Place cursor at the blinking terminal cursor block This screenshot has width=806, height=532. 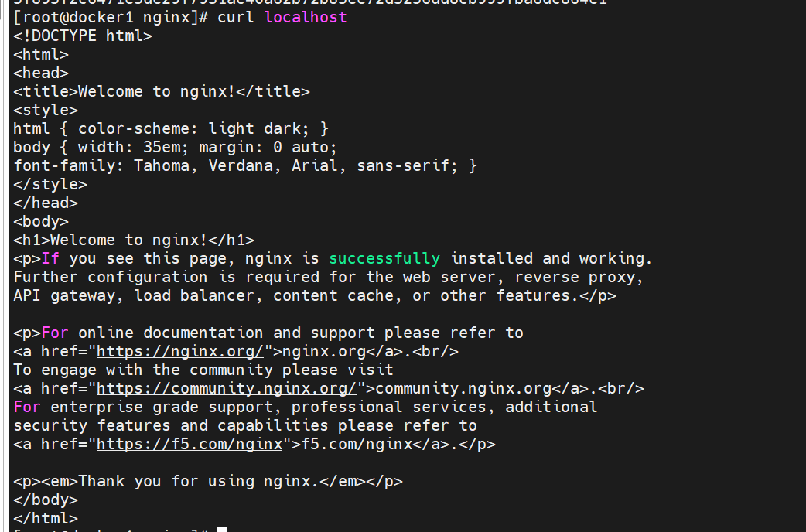point(222,530)
